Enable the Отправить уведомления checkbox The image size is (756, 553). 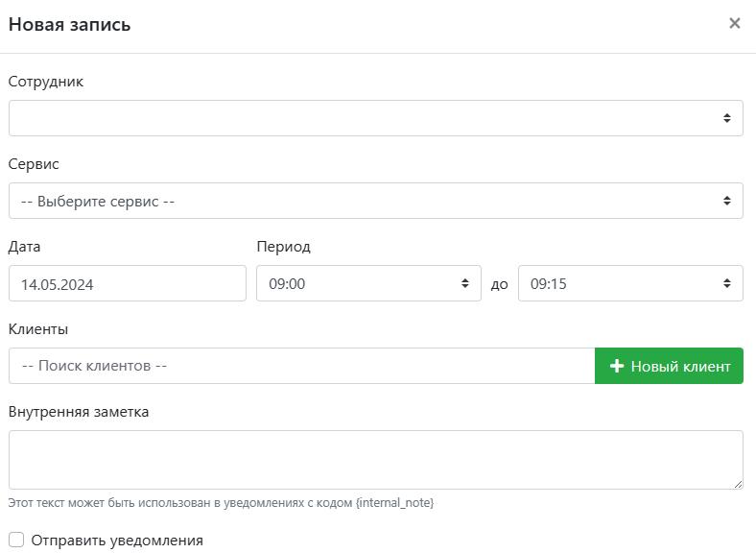pyautogui.click(x=16, y=541)
